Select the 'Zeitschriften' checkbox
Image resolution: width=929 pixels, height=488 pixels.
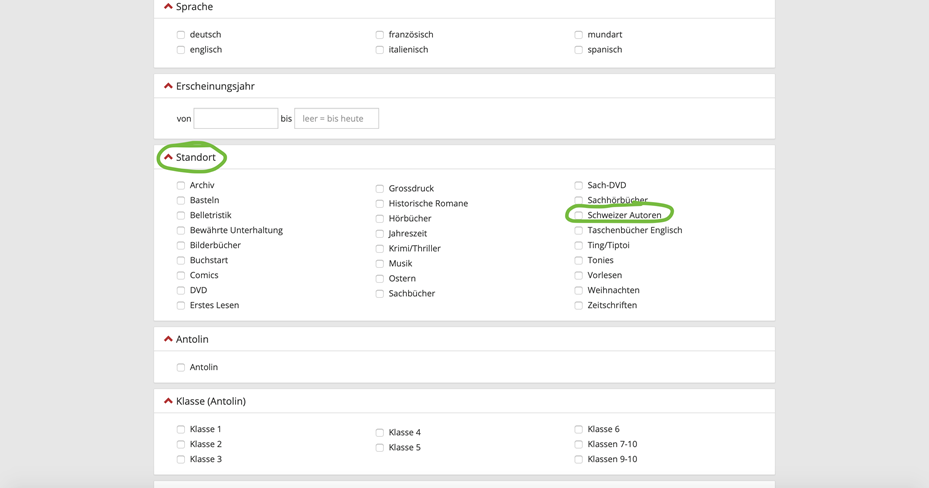[x=579, y=305]
